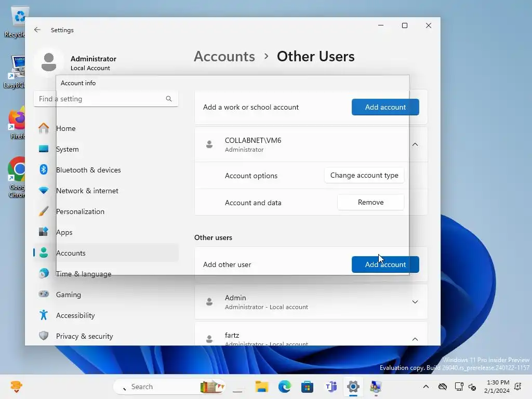Image resolution: width=532 pixels, height=399 pixels.
Task: Click the Apps icon in sidebar
Action: point(44,232)
